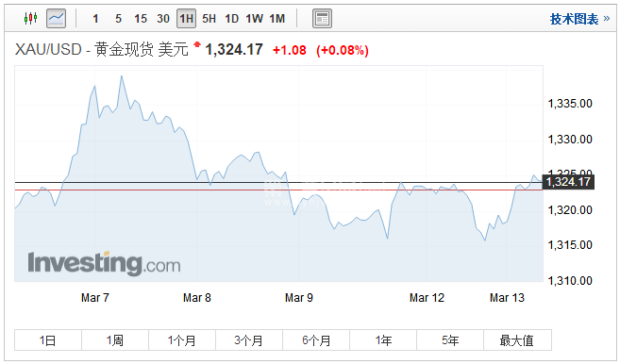Show the 3个月 range tab
Image resolution: width=620 pixels, height=364 pixels.
pos(249,339)
